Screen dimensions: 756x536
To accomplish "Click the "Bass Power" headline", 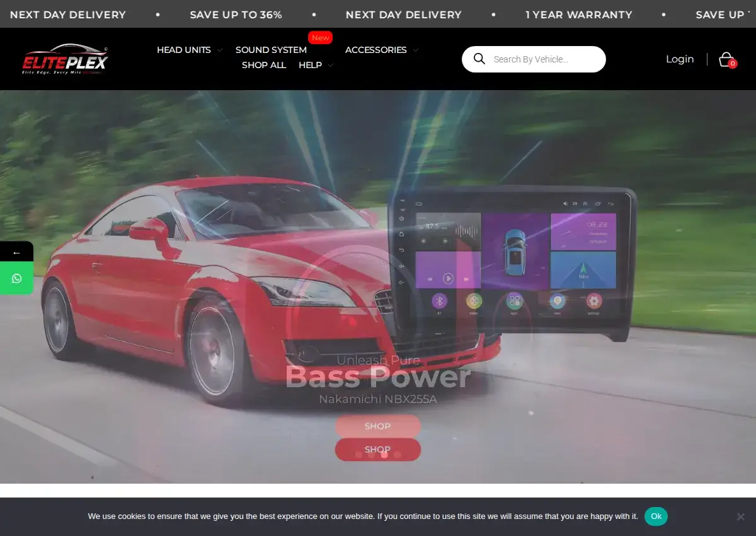I will [x=378, y=377].
